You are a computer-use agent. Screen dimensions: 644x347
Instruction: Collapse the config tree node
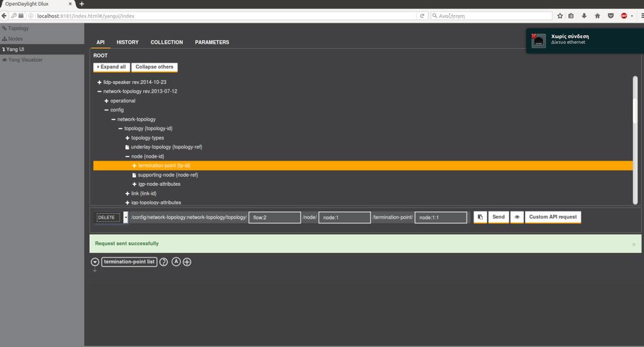coord(106,110)
